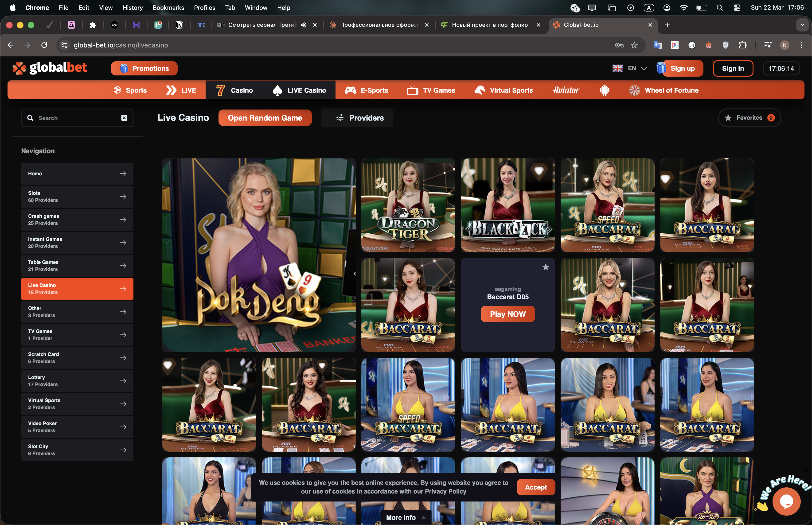Open Home in the navigation list
Image resolution: width=812 pixels, height=525 pixels.
click(77, 173)
